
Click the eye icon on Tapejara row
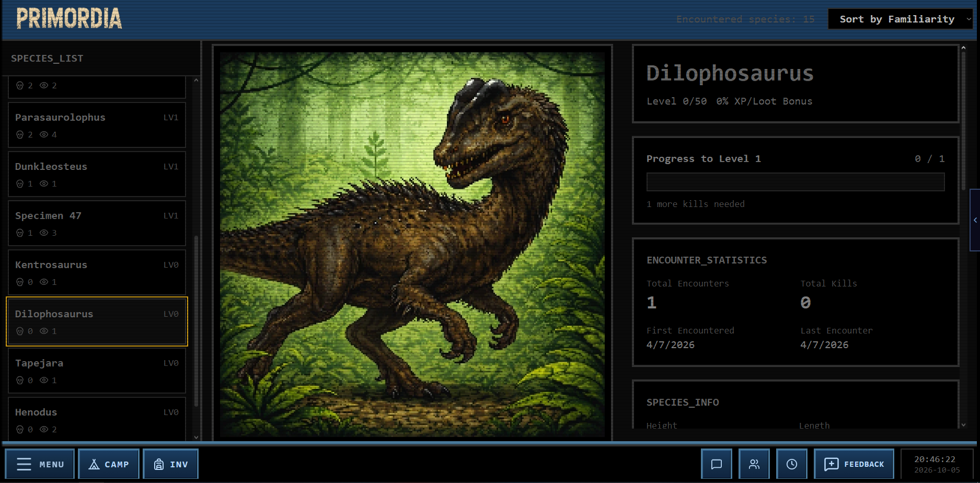(44, 381)
